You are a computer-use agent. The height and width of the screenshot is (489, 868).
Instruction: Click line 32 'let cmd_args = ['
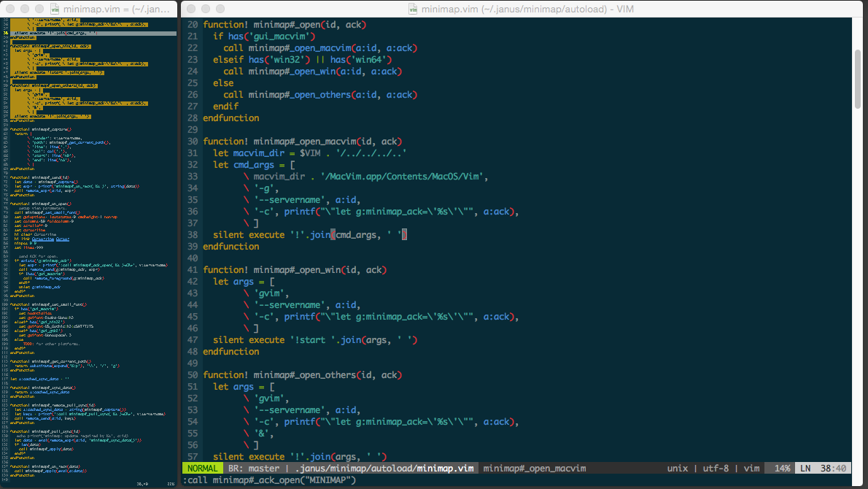click(254, 164)
